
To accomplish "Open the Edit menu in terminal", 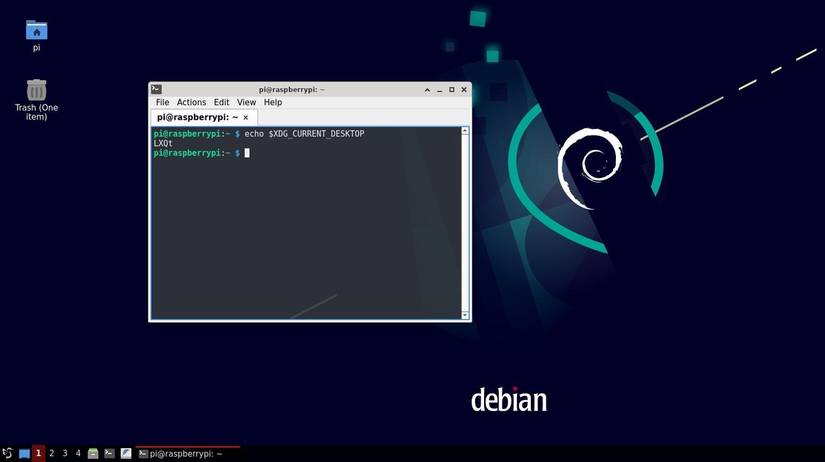I will (221, 102).
